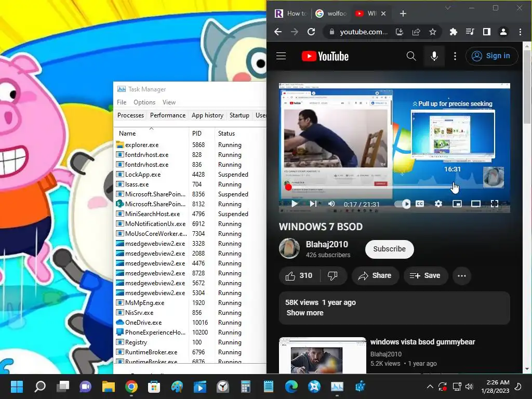The height and width of the screenshot is (399, 532).
Task: Toggle closed captions CC button
Action: (420, 204)
